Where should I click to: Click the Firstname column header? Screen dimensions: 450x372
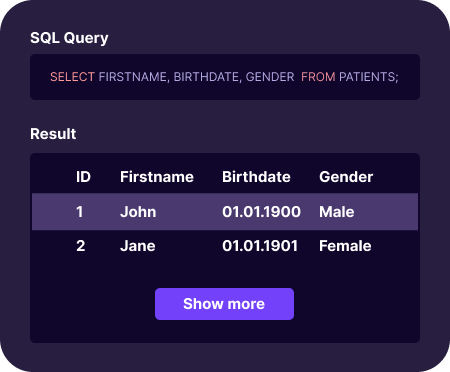click(x=157, y=177)
